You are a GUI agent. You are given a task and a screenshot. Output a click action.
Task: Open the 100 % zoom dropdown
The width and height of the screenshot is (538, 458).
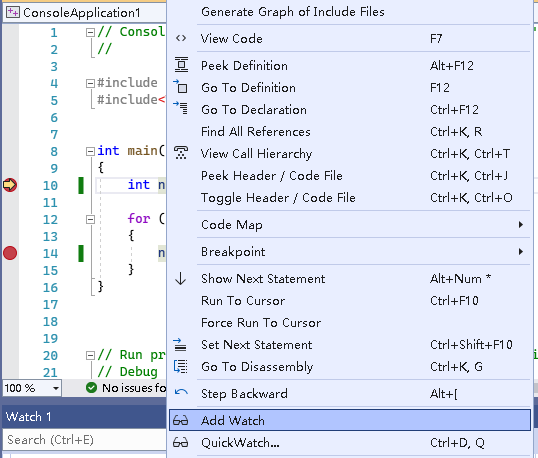[56, 388]
